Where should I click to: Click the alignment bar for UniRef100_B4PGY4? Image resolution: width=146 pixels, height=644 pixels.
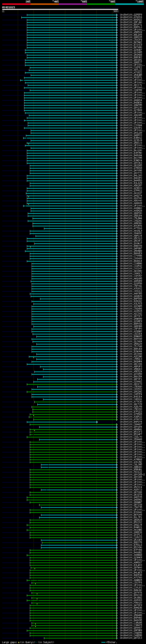point(63,422)
